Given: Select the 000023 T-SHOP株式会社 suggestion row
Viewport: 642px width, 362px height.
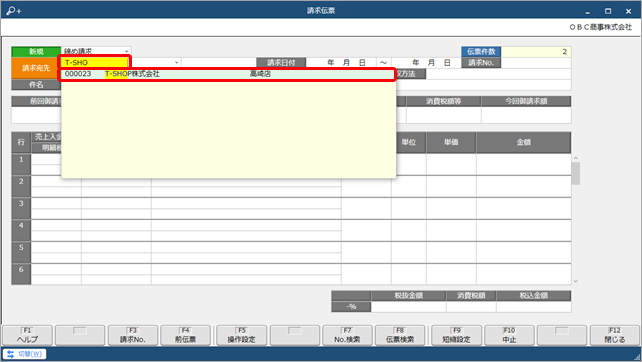Looking at the screenshot, I should click(x=228, y=74).
